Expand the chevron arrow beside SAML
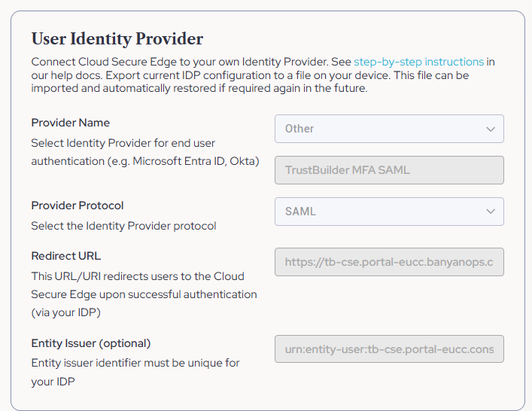The width and height of the screenshot is (532, 411). point(491,212)
